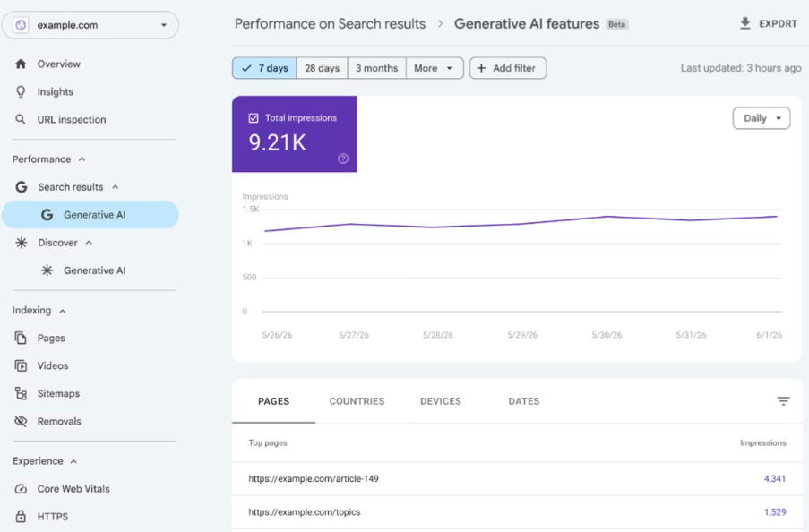Click the URL inspection magnifier icon
The width and height of the screenshot is (809, 532).
tap(21, 120)
